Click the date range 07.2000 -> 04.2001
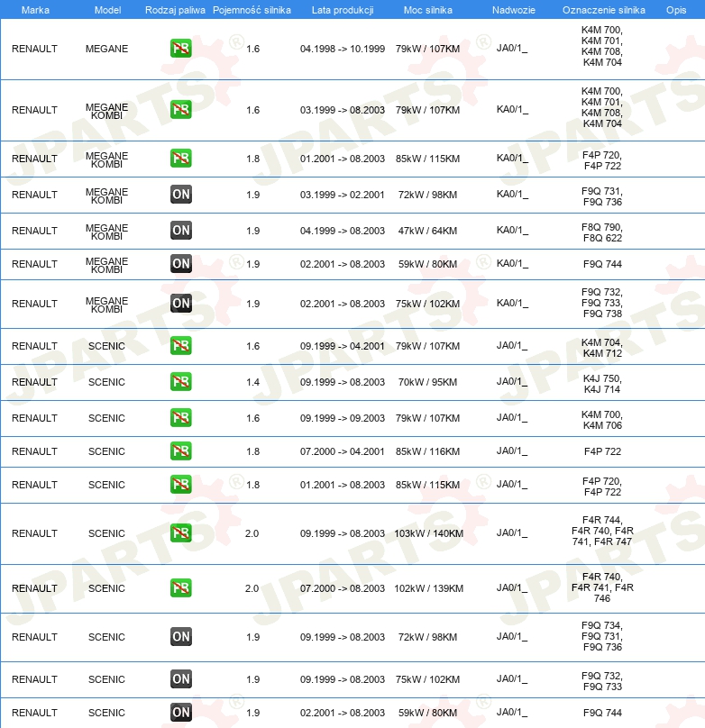Viewport: 705px width, 728px height. pos(343,451)
